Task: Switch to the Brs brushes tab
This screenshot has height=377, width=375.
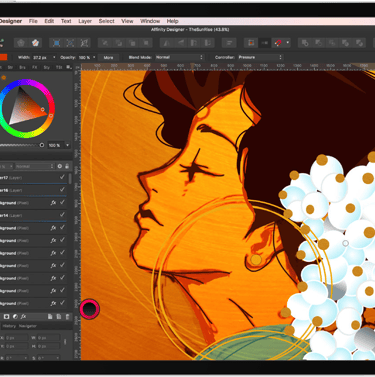Action: (x=22, y=67)
